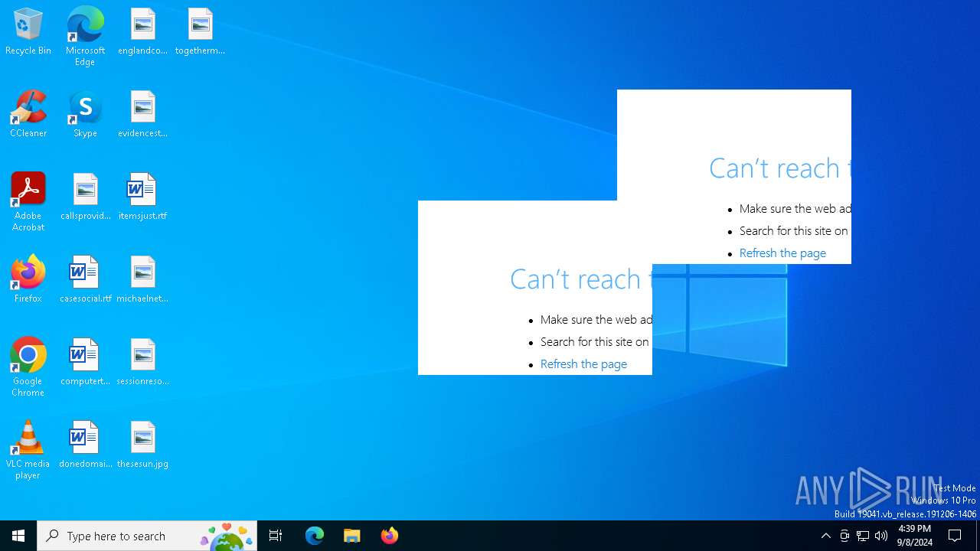980x551 pixels.
Task: Select the sessionreso... image file
Action: (x=142, y=363)
